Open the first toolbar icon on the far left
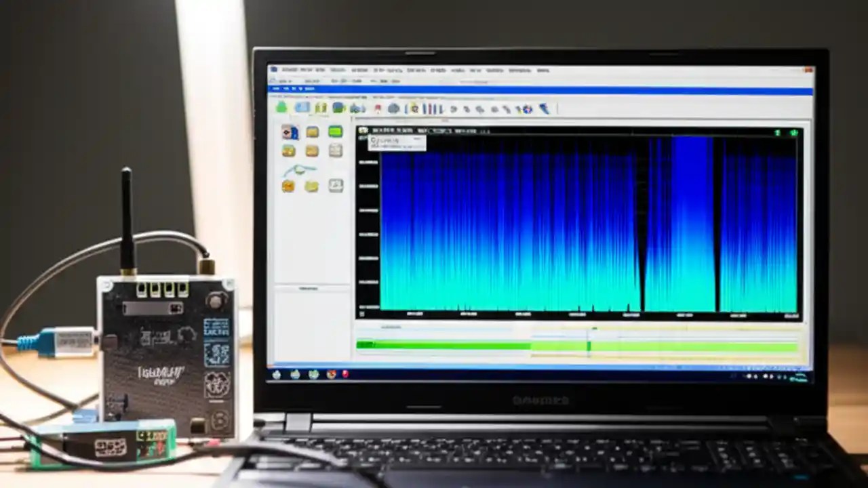The height and width of the screenshot is (488, 868). (282, 107)
